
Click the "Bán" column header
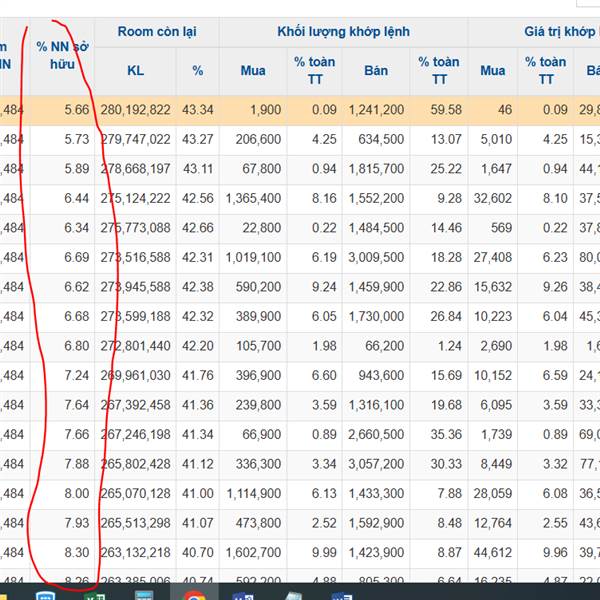pyautogui.click(x=375, y=71)
